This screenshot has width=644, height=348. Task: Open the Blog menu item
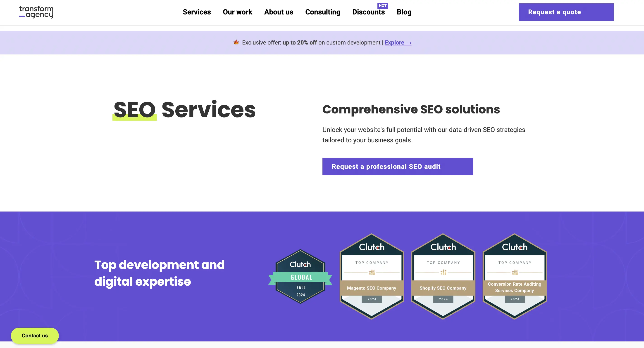(x=404, y=12)
